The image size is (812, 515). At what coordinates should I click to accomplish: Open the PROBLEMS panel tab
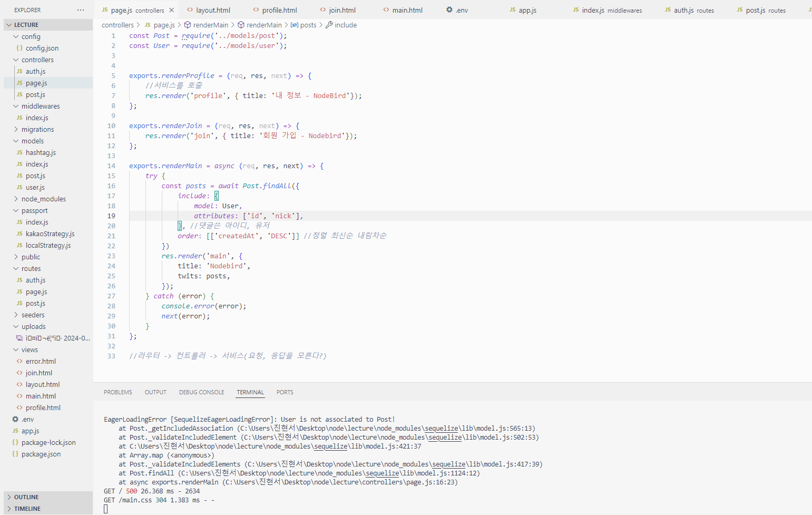pos(118,392)
